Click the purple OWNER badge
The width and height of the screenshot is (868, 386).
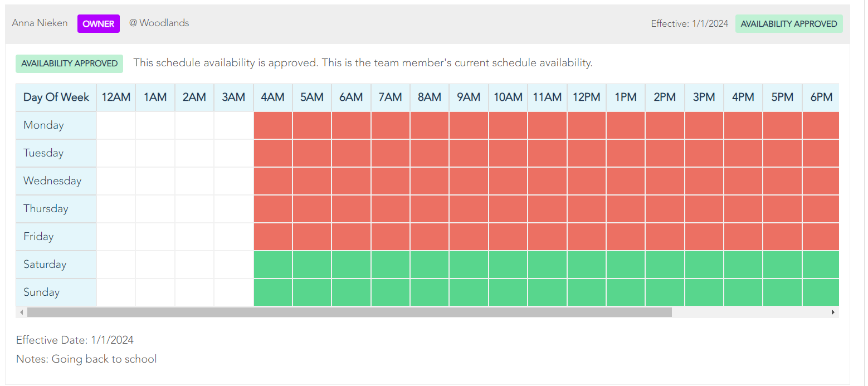99,24
